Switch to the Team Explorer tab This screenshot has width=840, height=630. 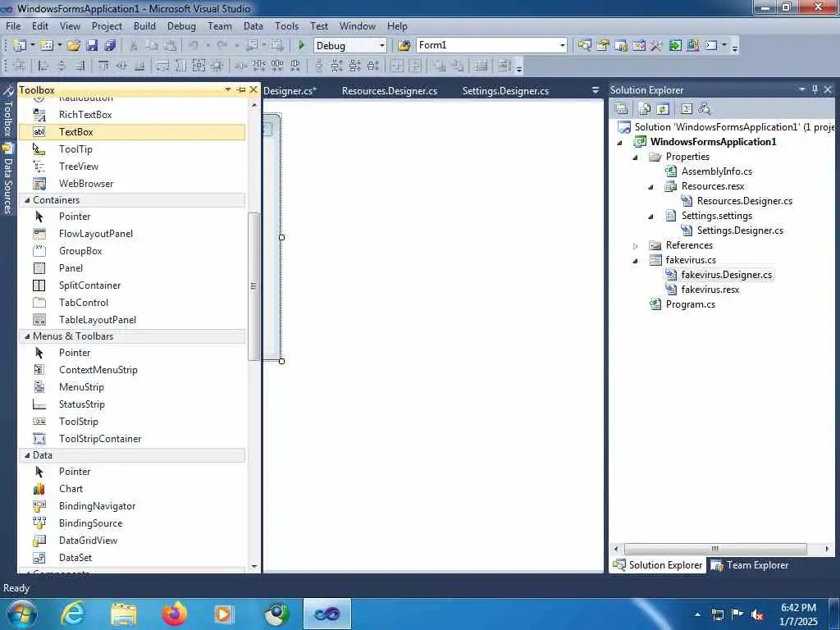pyautogui.click(x=750, y=565)
